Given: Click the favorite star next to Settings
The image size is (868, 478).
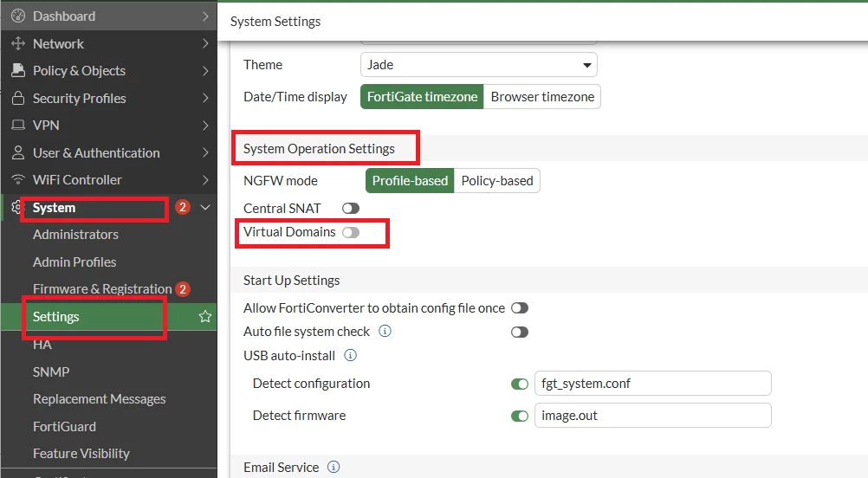Looking at the screenshot, I should click(x=205, y=316).
